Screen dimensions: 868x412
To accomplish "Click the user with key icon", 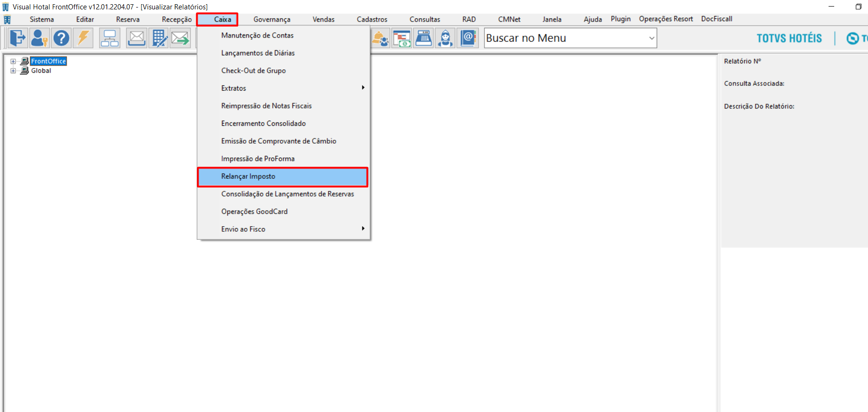I will (x=39, y=38).
